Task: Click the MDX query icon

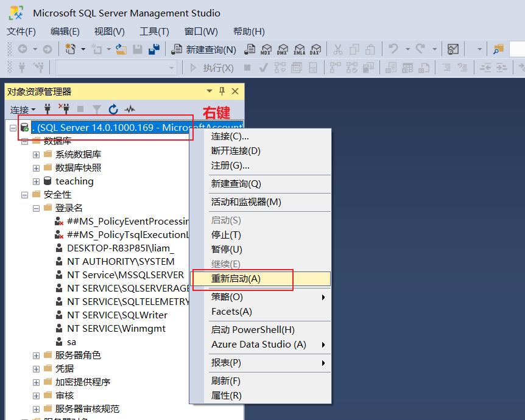Action: (266, 49)
